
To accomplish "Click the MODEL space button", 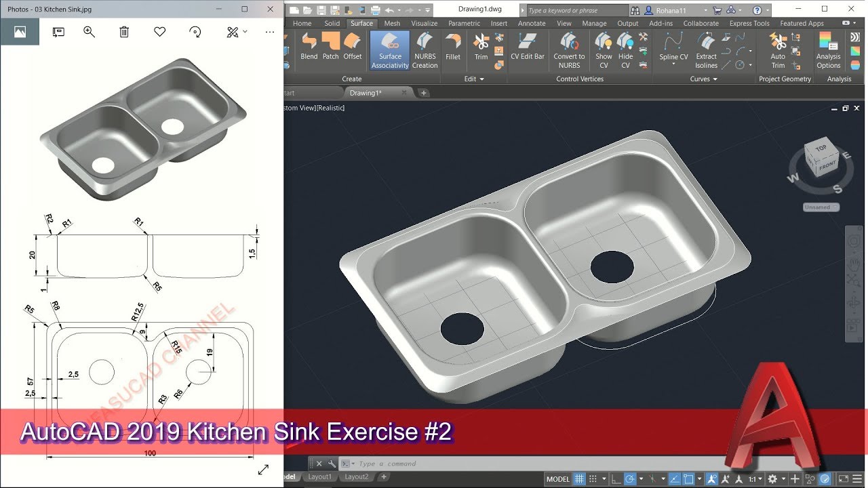I will [x=558, y=479].
